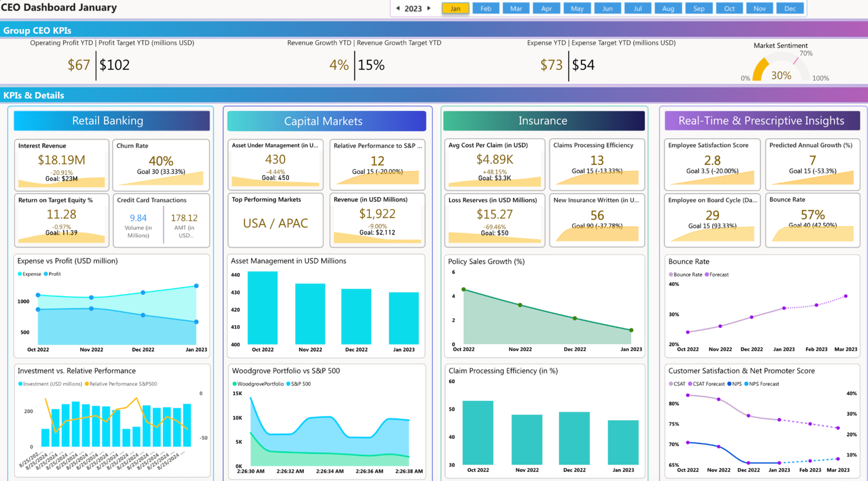The width and height of the screenshot is (868, 481).
Task: Select Asset Under Management card
Action: (276, 164)
